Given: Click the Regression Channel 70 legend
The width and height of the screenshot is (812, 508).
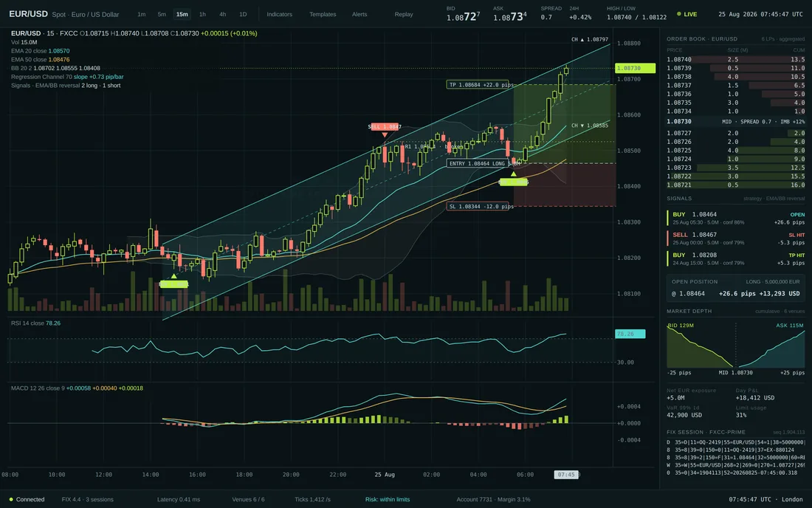Looking at the screenshot, I should 67,77.
